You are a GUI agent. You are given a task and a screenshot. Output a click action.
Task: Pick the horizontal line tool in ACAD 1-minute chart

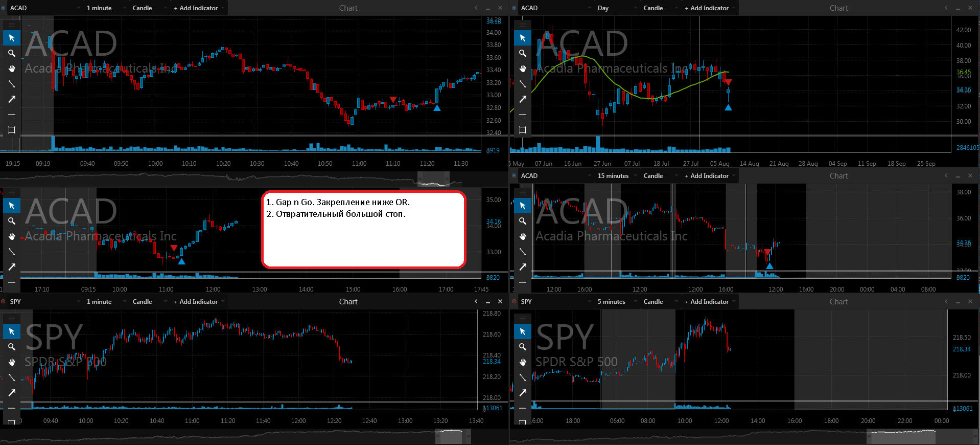pyautogui.click(x=11, y=115)
